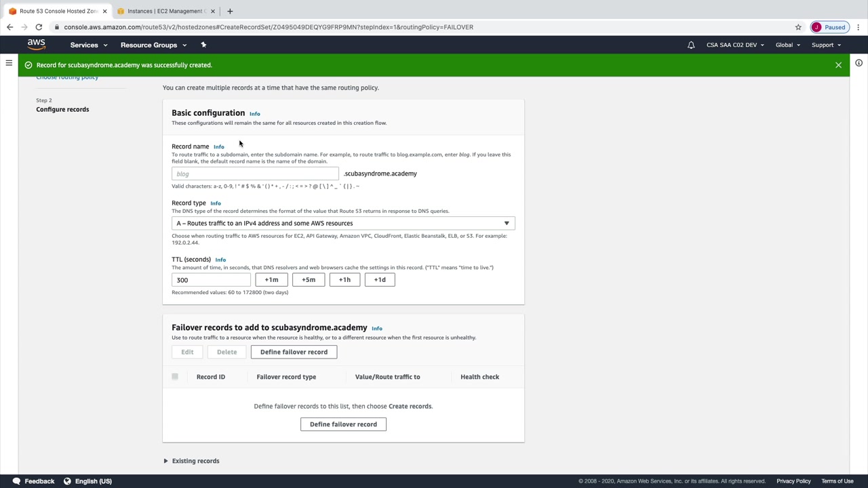868x488 pixels.
Task: Open Info link beside Basic configuration
Action: [x=255, y=114]
